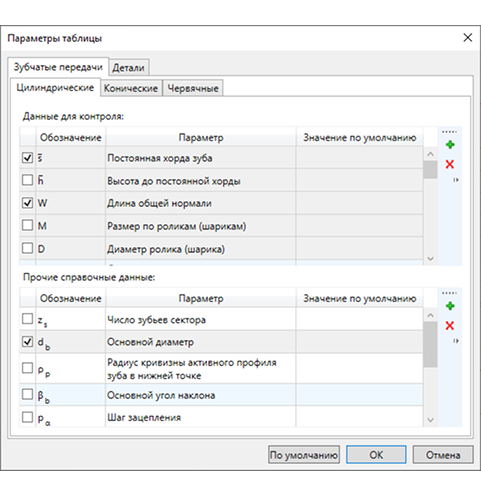This screenshot has height=496, width=481.
Task: Click default value cell for Длина общей нормали
Action: click(359, 203)
